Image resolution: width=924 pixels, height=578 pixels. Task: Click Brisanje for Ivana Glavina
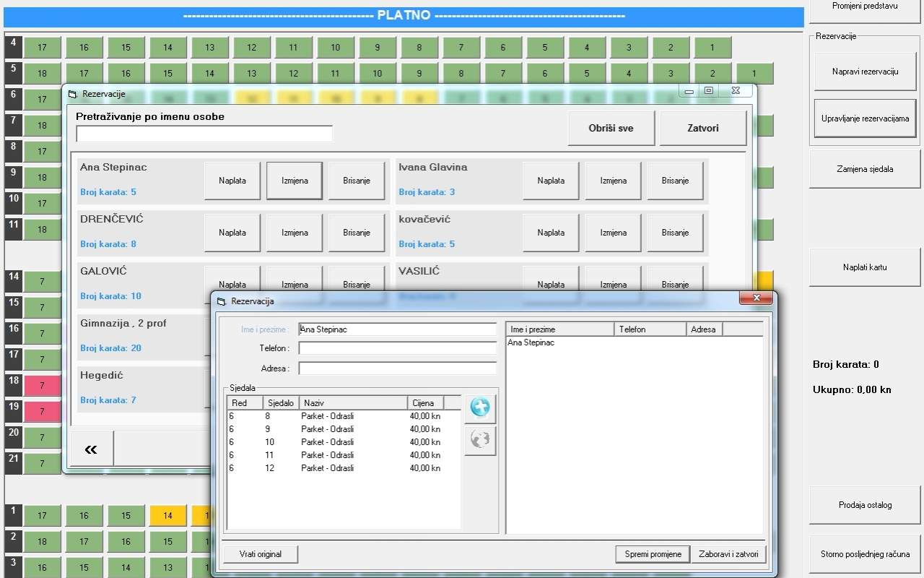[x=675, y=181]
